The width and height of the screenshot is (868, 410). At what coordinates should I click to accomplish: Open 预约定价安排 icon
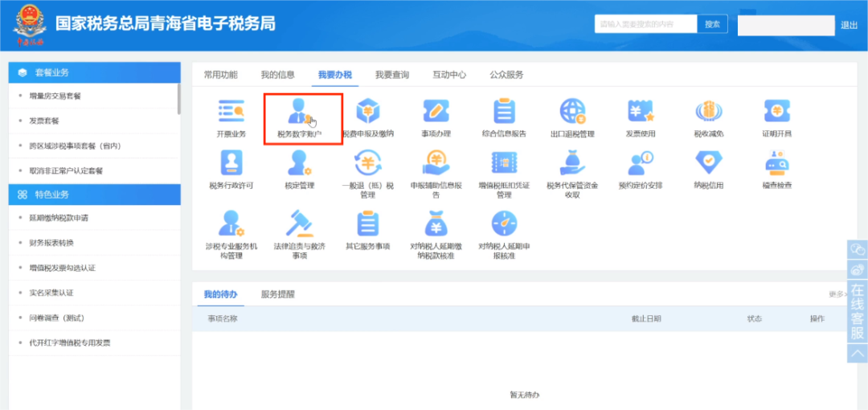641,163
